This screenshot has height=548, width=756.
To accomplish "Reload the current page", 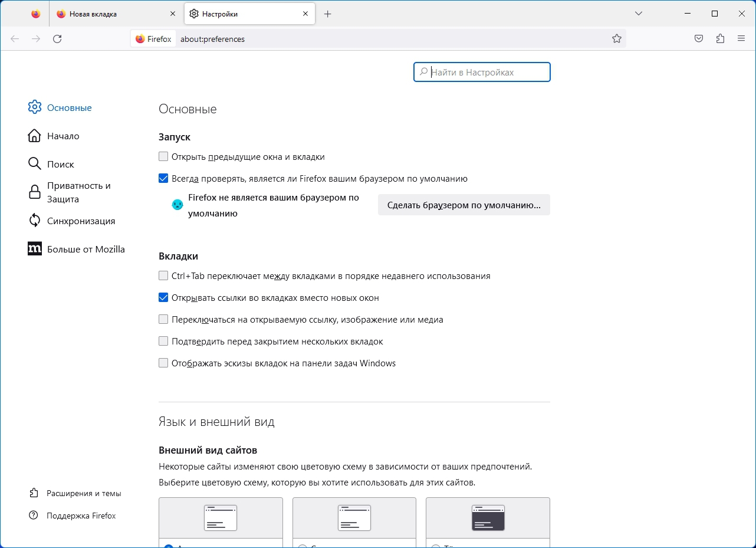I will (x=57, y=39).
